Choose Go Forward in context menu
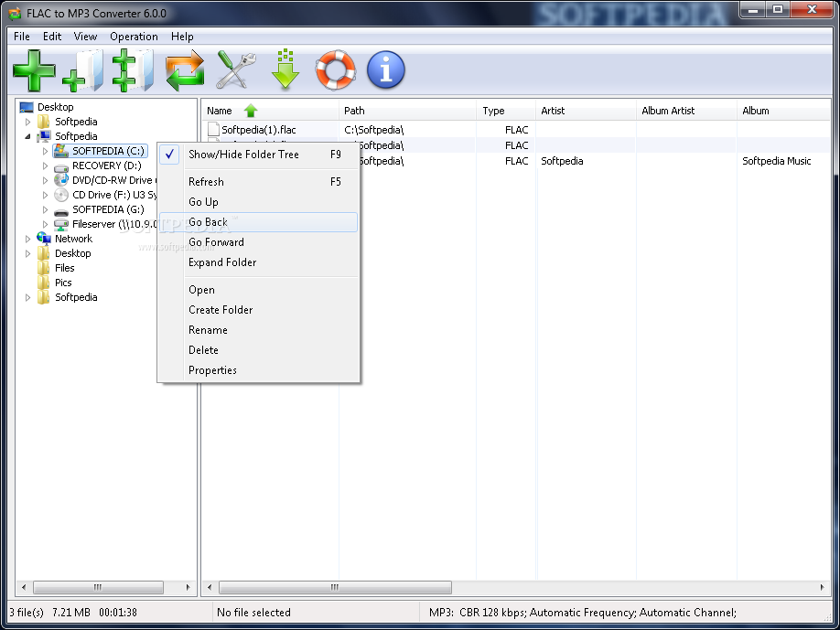 tap(258, 242)
